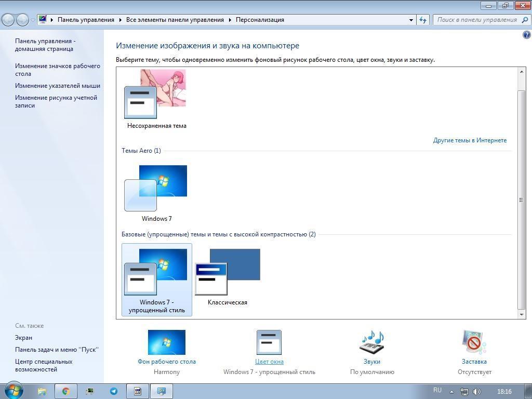
Task: Click the theme list scrollbar up arrow
Action: pyautogui.click(x=522, y=72)
